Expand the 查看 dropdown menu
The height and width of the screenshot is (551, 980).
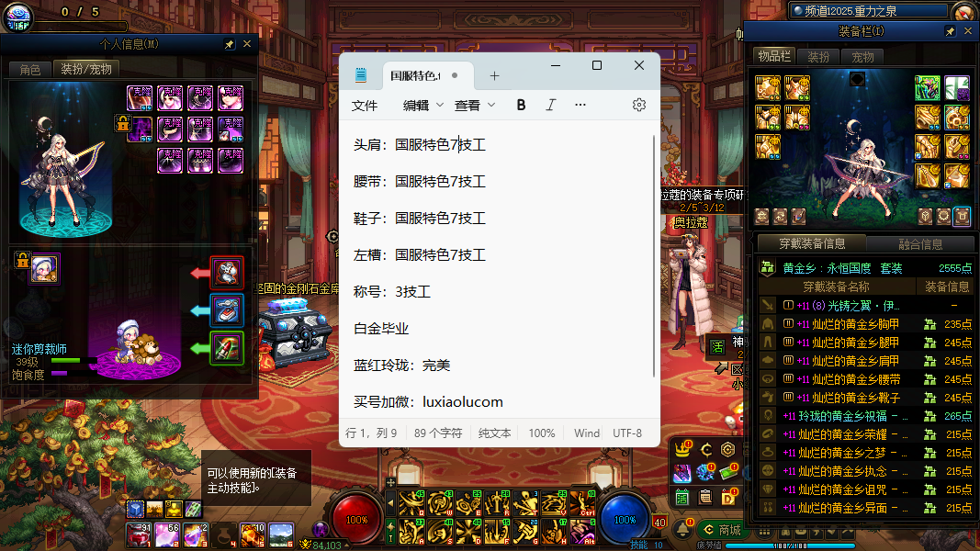click(475, 106)
